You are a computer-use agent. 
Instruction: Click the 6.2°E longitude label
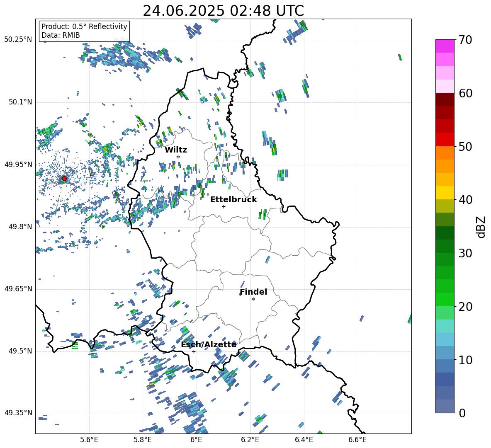point(250,440)
